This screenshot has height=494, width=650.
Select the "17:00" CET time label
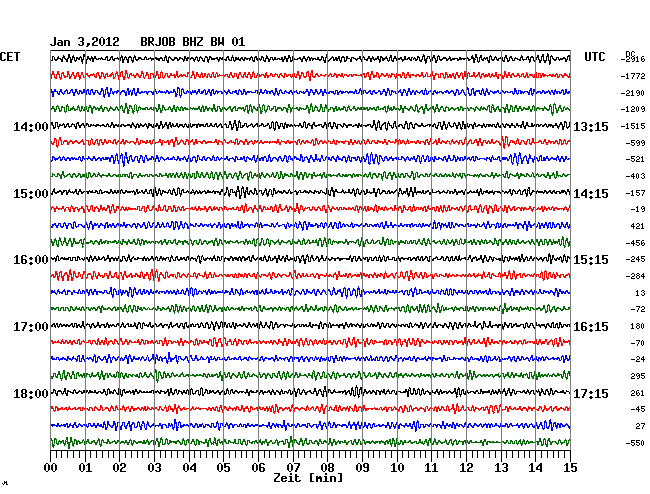[31, 327]
